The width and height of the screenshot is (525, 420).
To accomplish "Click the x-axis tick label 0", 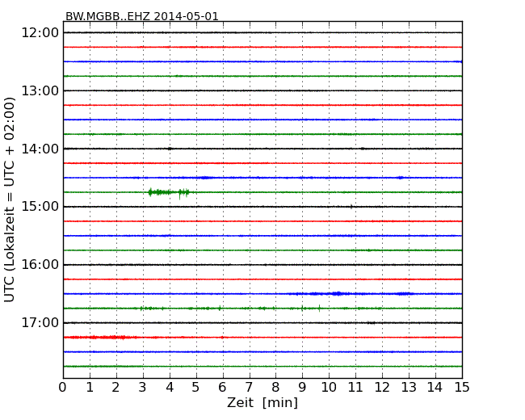I will coord(63,388).
